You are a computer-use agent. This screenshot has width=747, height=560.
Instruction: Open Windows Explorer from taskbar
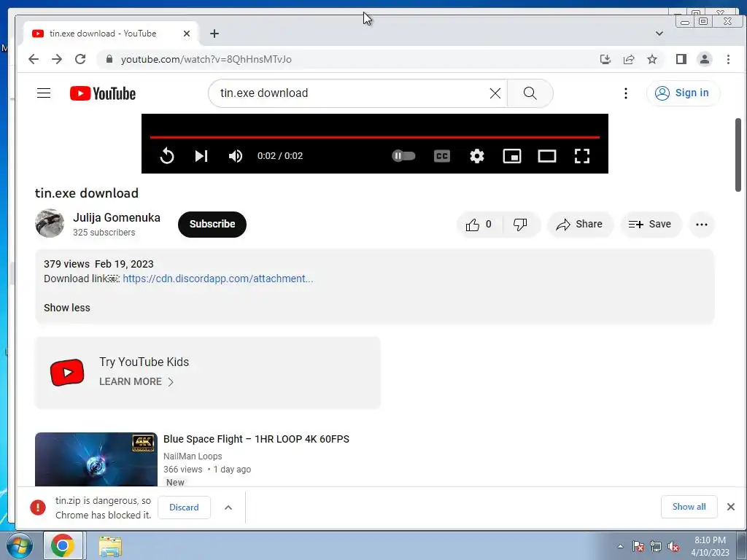(110, 546)
